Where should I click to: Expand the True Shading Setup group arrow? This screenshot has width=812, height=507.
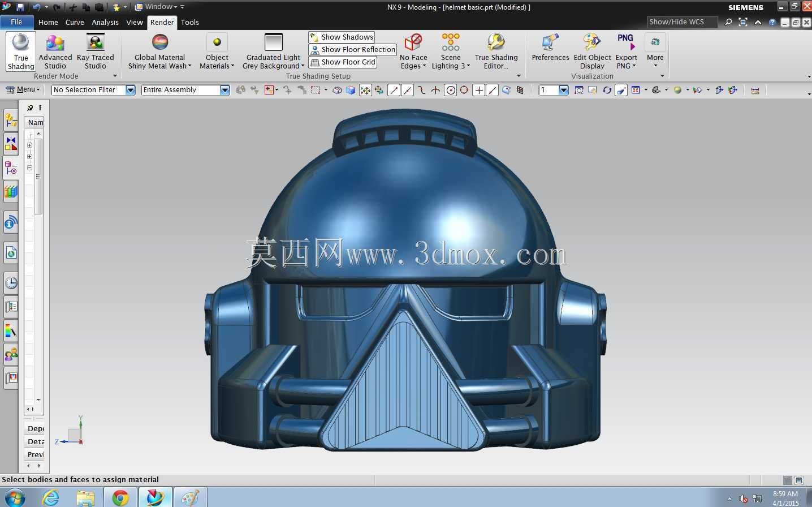coord(519,76)
